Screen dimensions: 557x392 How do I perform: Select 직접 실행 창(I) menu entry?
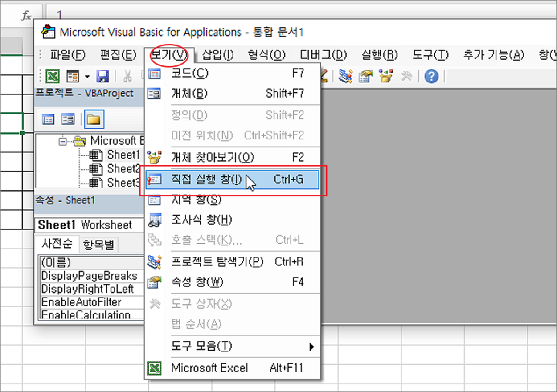tap(232, 179)
